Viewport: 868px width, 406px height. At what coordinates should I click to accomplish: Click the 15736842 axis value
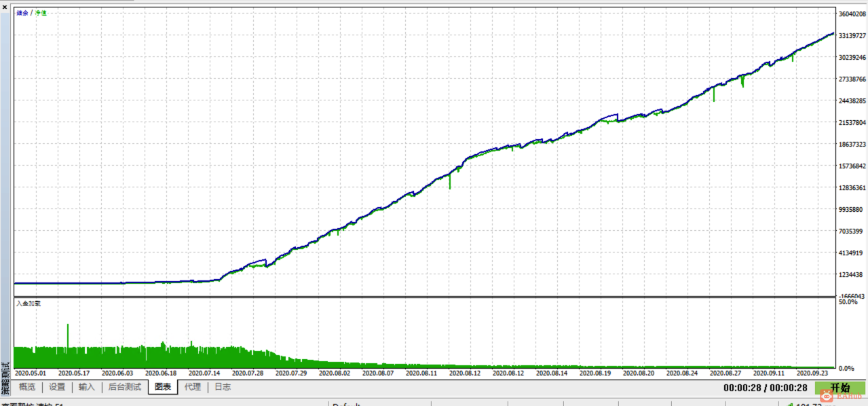pos(852,166)
